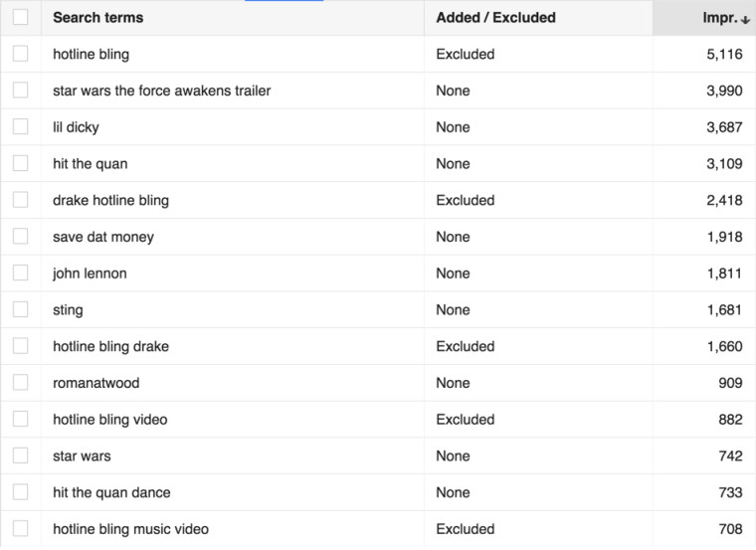Click impressions value 1,681
The image size is (756, 550).
point(724,310)
